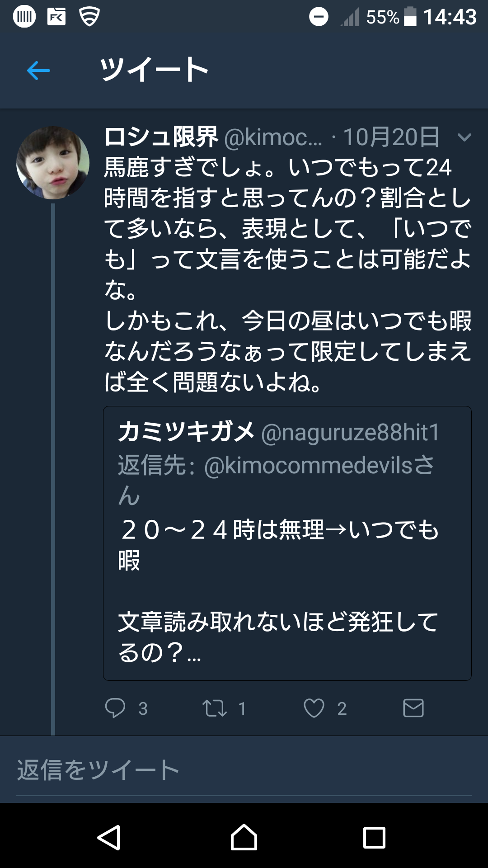Open ロシュ限界 profile picture
The height and width of the screenshot is (868, 488).
click(53, 163)
